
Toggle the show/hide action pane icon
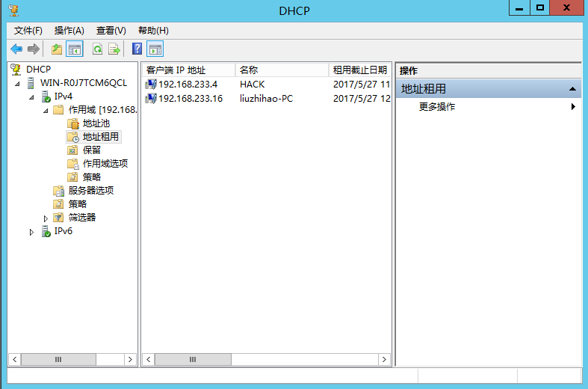tap(155, 49)
